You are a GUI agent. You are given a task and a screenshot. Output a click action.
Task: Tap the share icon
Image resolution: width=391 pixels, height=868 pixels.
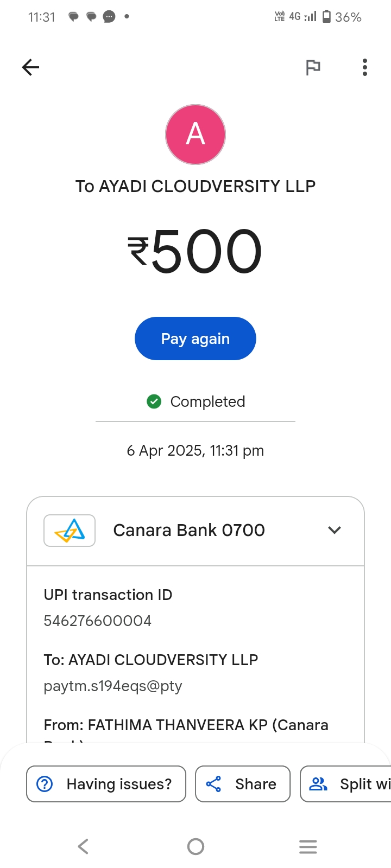tap(213, 784)
